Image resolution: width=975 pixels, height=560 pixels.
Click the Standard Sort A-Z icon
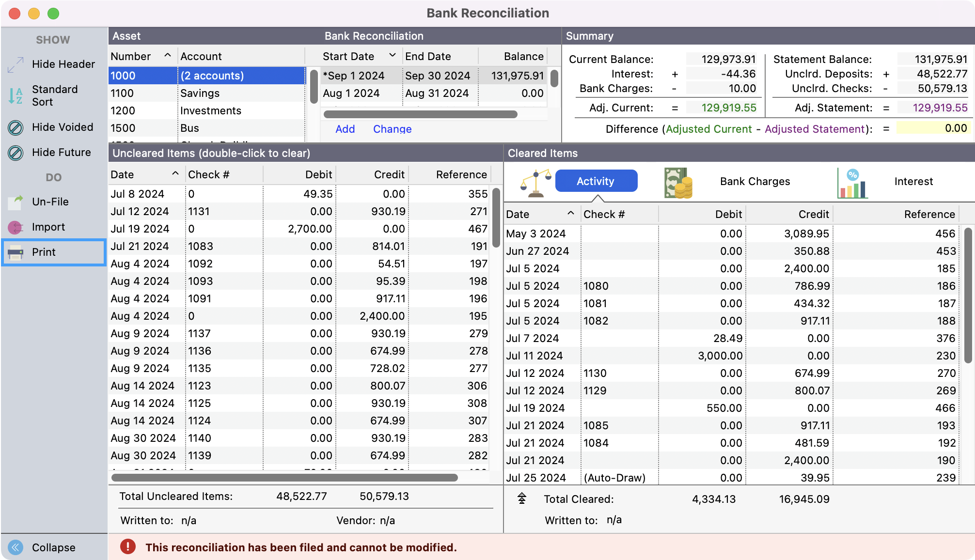click(16, 96)
